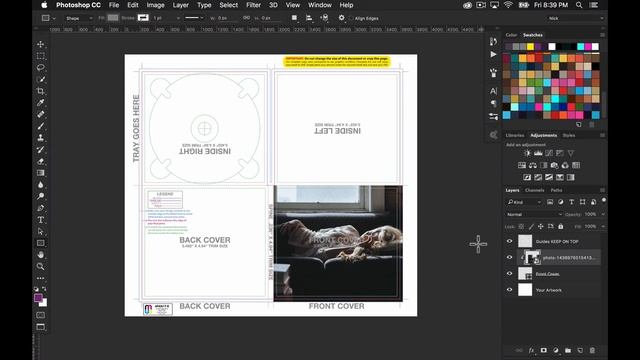Toggle layer filtering switch
The width and height of the screenshot is (640, 360).
click(x=603, y=201)
